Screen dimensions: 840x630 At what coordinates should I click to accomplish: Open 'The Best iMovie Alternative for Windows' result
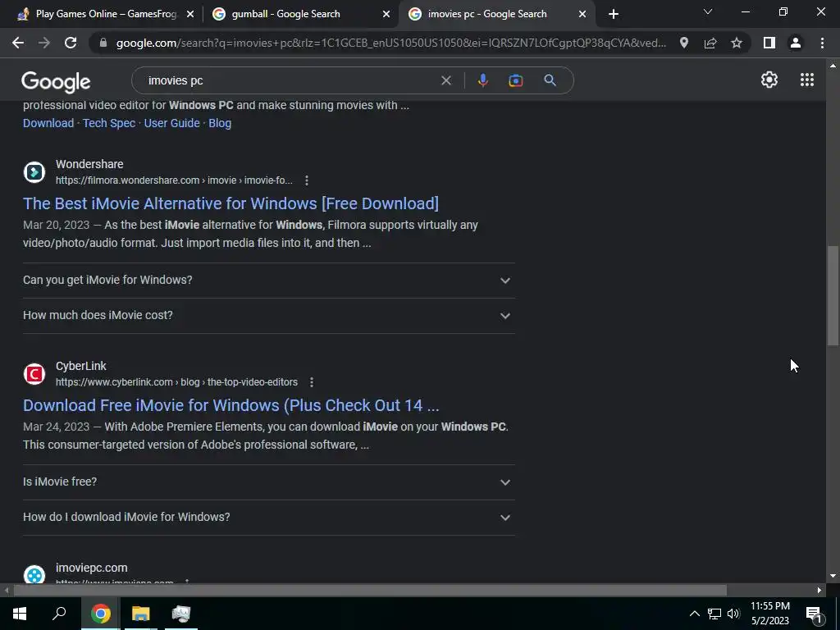coord(231,203)
